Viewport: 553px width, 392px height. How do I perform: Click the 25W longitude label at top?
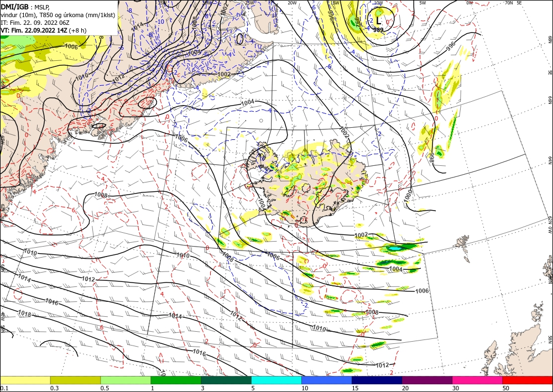[x=249, y=3]
